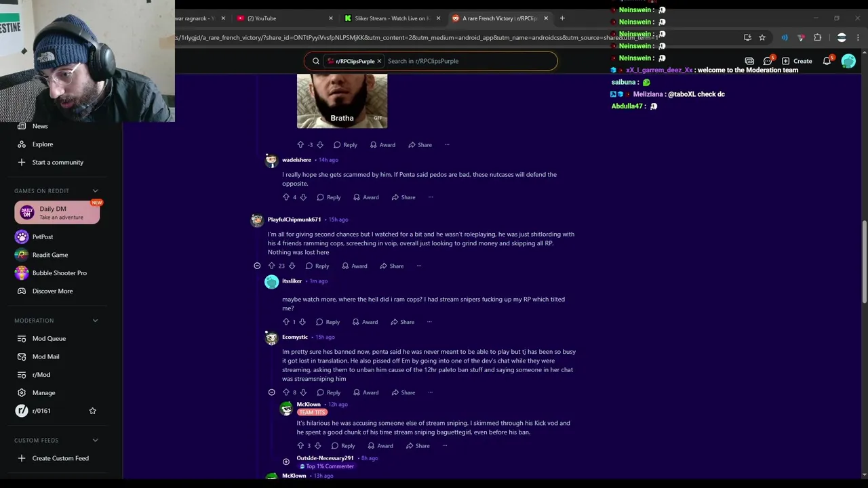Viewport: 868px width, 488px height.
Task: Open Mod Mail
Action: click(x=45, y=357)
